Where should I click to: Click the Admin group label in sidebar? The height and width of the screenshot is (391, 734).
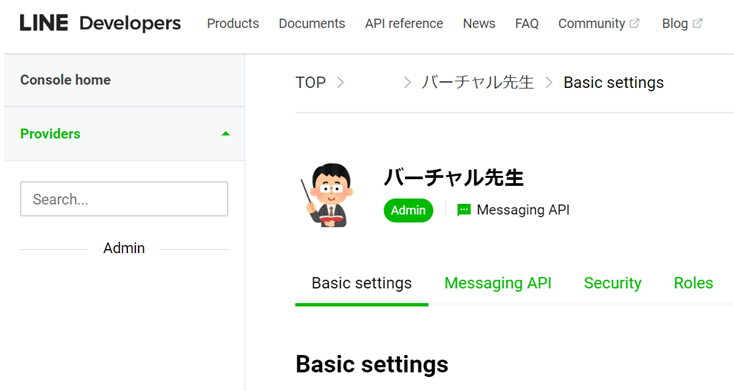pyautogui.click(x=124, y=248)
